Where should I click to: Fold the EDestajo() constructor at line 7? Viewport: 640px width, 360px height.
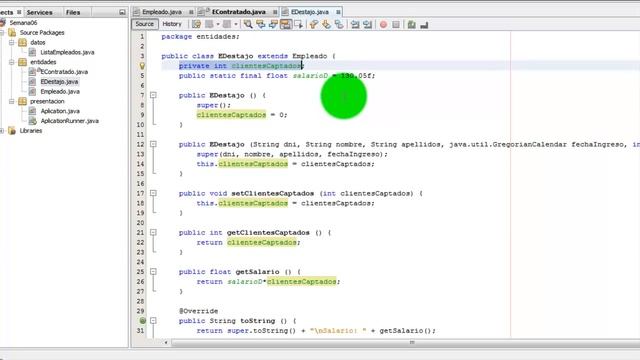(x=153, y=95)
